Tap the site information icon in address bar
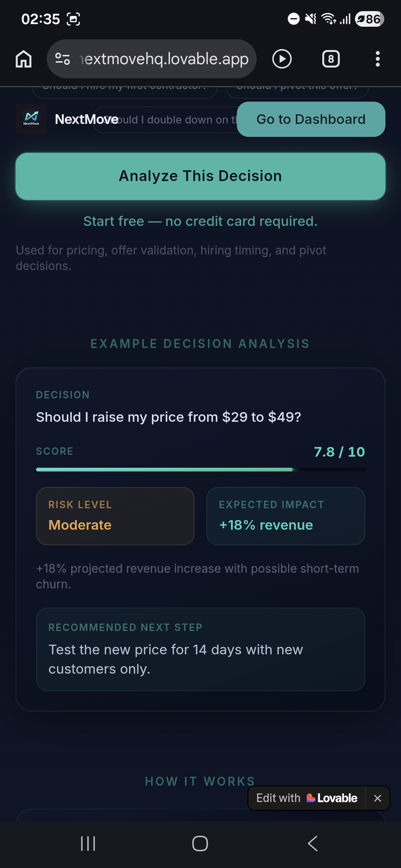 coord(62,59)
